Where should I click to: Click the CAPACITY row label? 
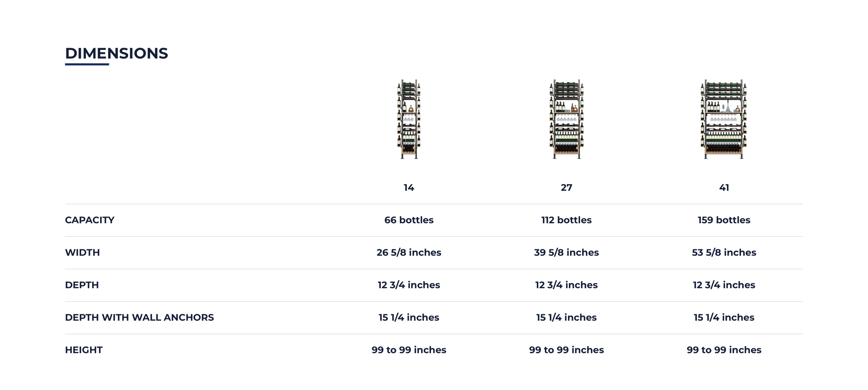90,220
